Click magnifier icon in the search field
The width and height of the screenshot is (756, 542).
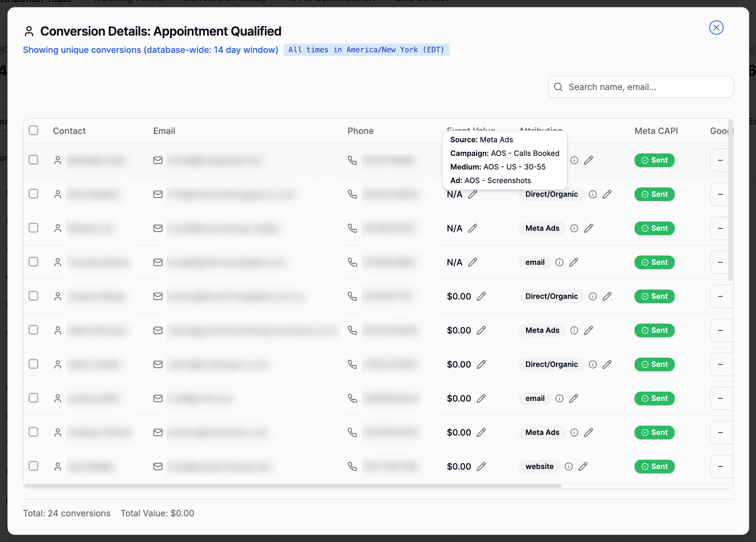pyautogui.click(x=558, y=87)
